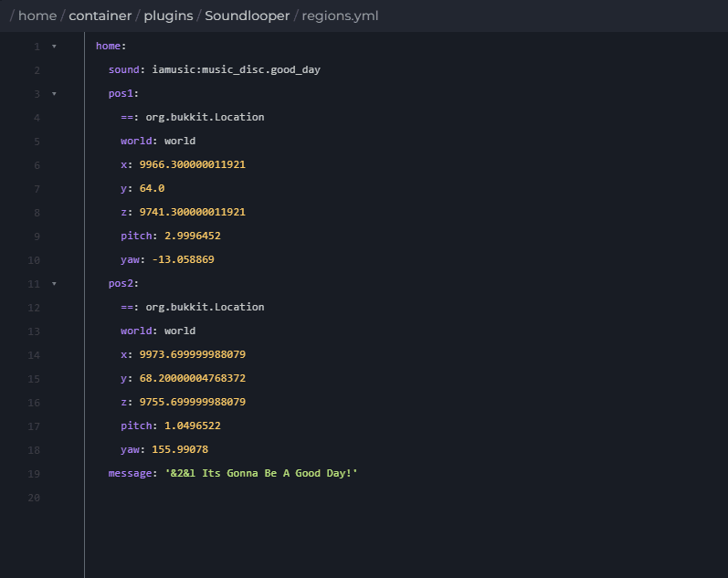The height and width of the screenshot is (578, 728).
Task: Open the container breadcrumb folder
Action: [x=100, y=16]
